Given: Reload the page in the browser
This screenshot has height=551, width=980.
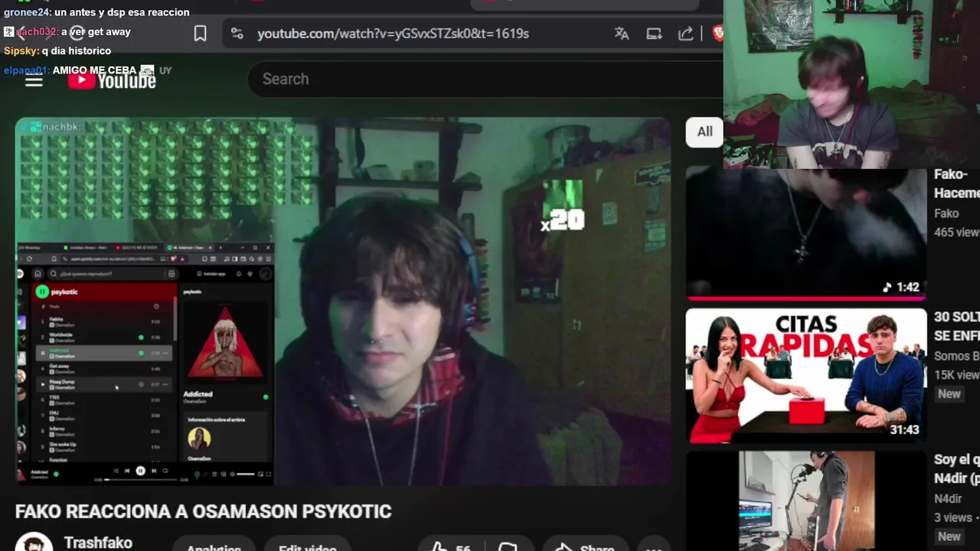Looking at the screenshot, I should tap(77, 32).
